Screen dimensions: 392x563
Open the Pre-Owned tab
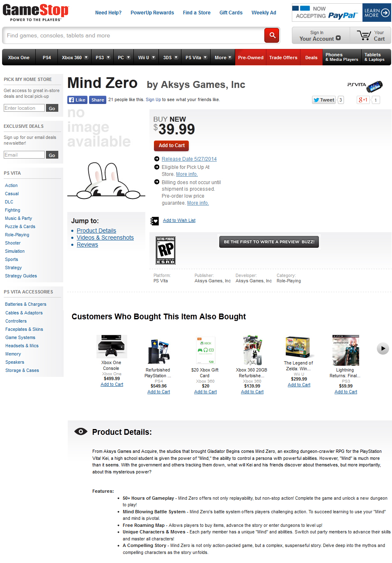click(250, 58)
